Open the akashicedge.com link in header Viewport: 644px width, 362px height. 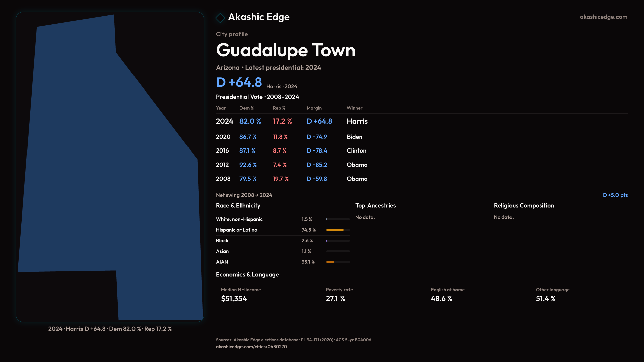pyautogui.click(x=603, y=17)
